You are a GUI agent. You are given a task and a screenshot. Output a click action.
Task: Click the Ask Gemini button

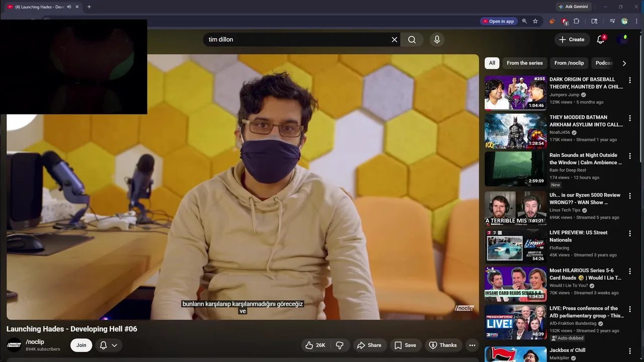click(x=573, y=7)
